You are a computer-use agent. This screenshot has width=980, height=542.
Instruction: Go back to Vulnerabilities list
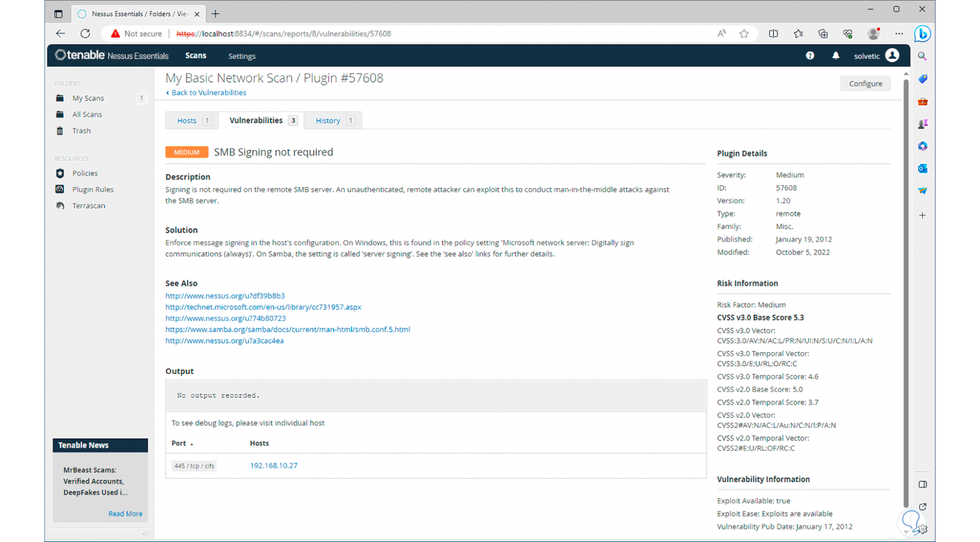[206, 93]
